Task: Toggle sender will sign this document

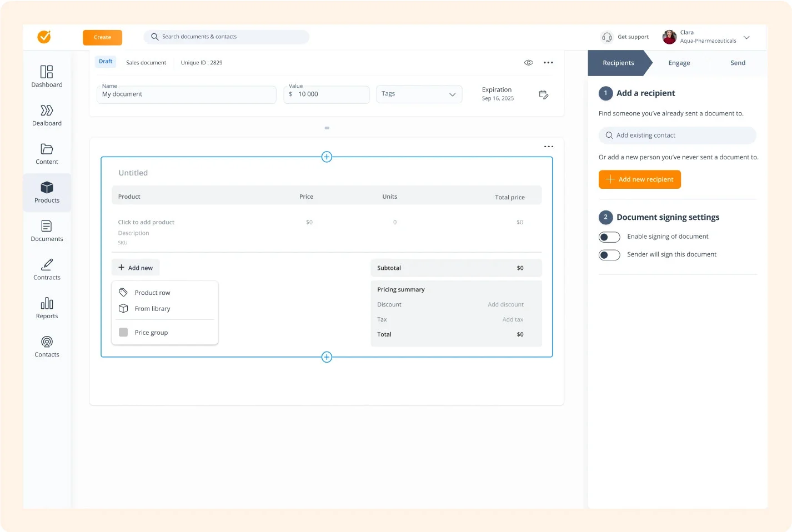Action: point(609,255)
